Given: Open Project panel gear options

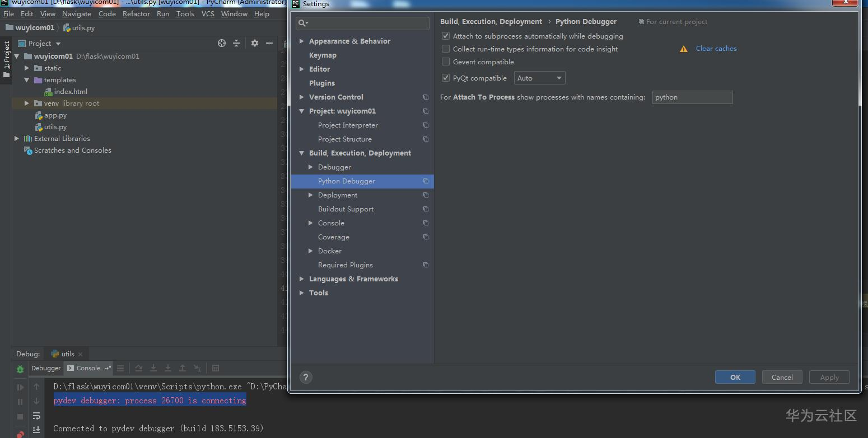Looking at the screenshot, I should pyautogui.click(x=255, y=43).
